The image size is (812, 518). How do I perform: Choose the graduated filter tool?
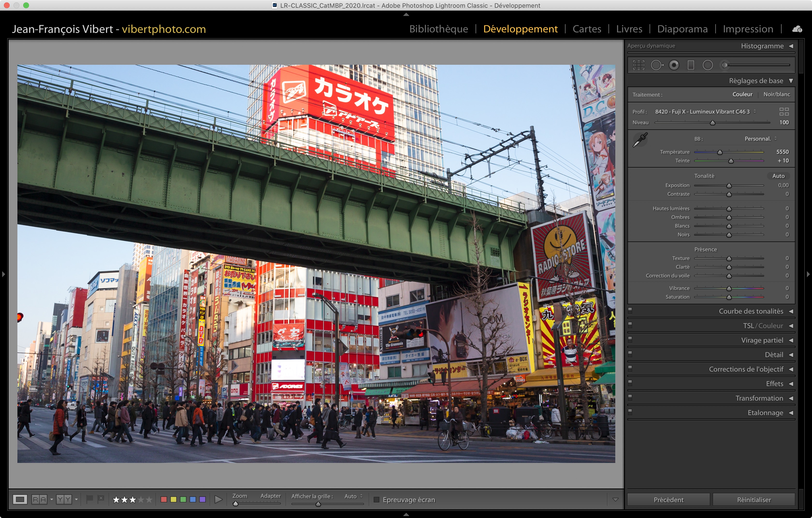click(691, 65)
